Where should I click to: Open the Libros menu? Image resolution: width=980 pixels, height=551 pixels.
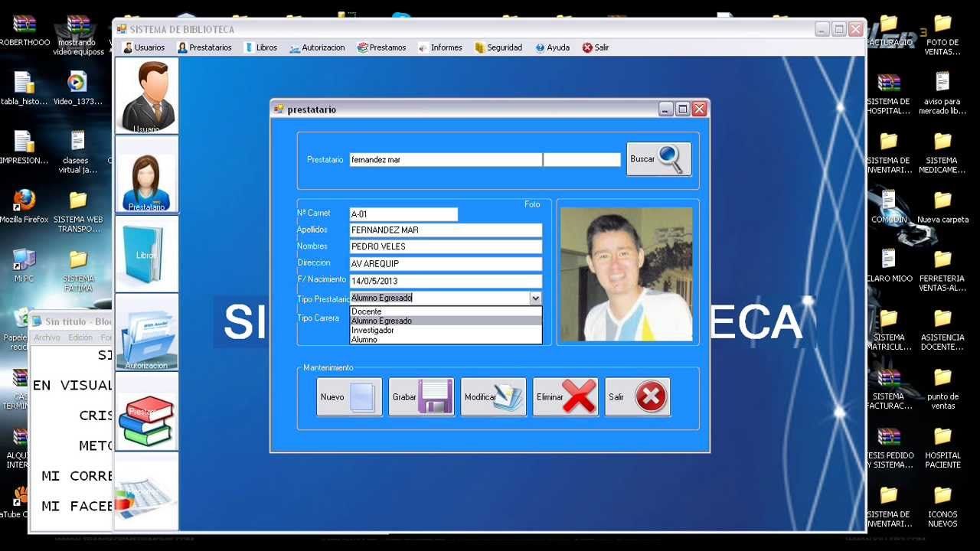click(x=261, y=47)
